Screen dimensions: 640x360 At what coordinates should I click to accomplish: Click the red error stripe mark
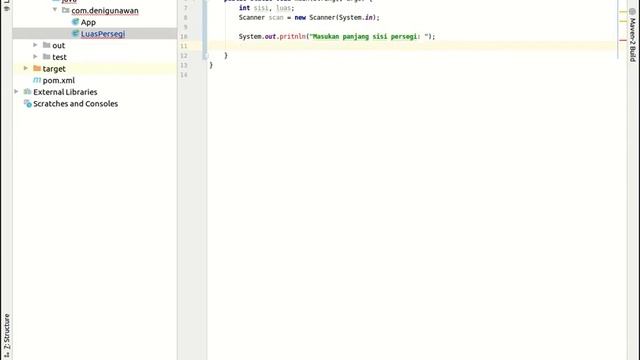623,40
